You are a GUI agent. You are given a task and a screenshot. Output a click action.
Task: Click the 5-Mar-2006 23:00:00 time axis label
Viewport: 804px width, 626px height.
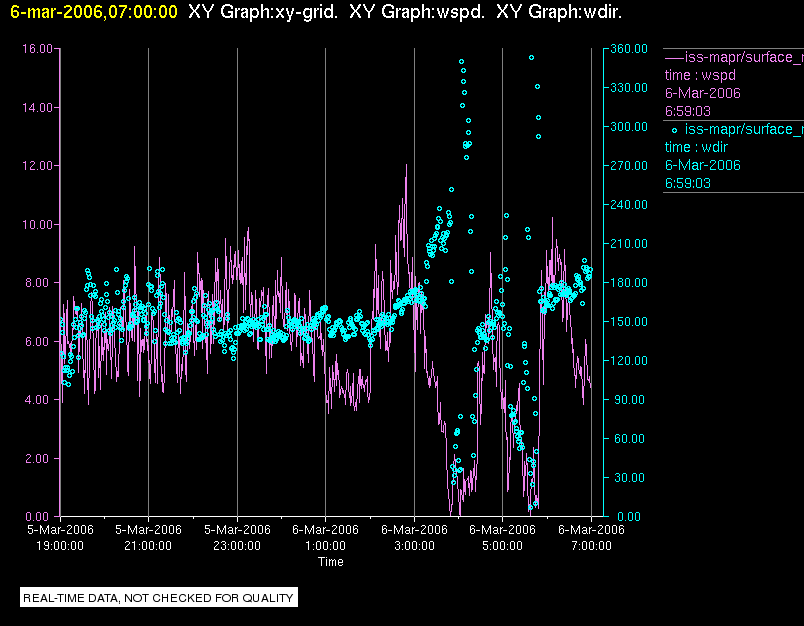(237, 537)
